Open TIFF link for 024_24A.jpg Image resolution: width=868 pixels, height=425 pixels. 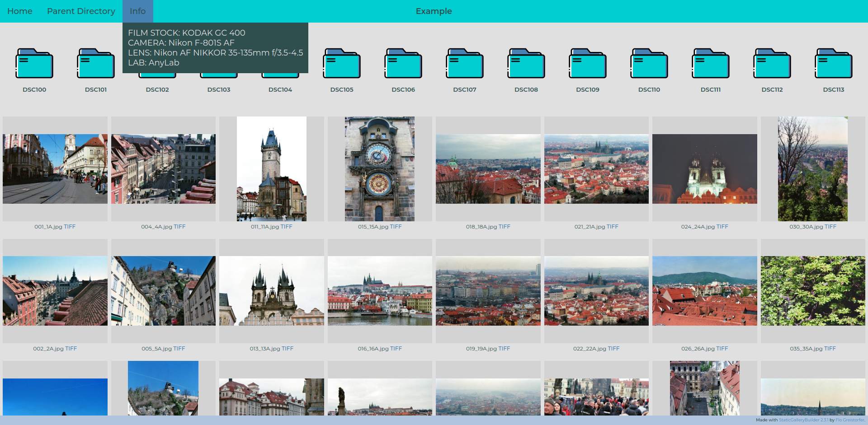(x=722, y=227)
